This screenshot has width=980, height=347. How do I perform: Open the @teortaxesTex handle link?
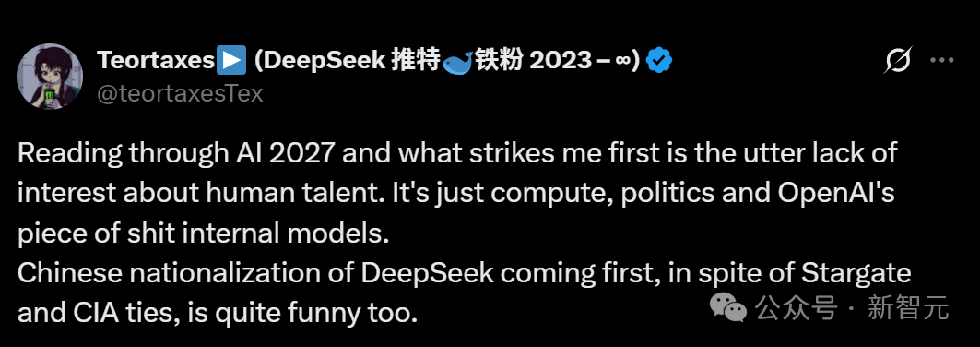click(x=180, y=93)
